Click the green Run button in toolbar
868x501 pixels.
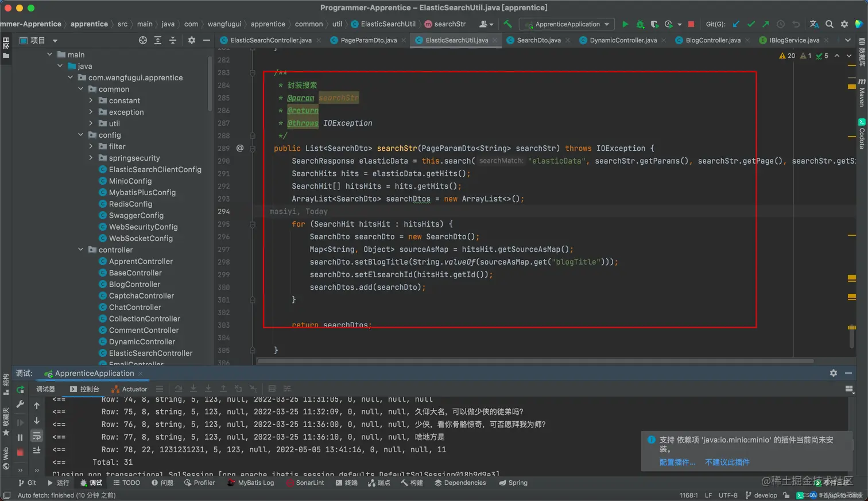(x=625, y=24)
